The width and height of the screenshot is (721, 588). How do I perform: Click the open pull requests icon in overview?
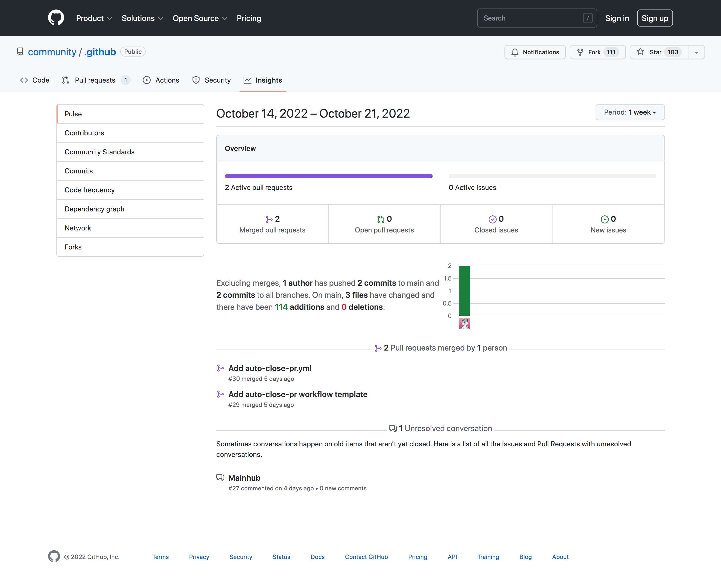pos(381,219)
